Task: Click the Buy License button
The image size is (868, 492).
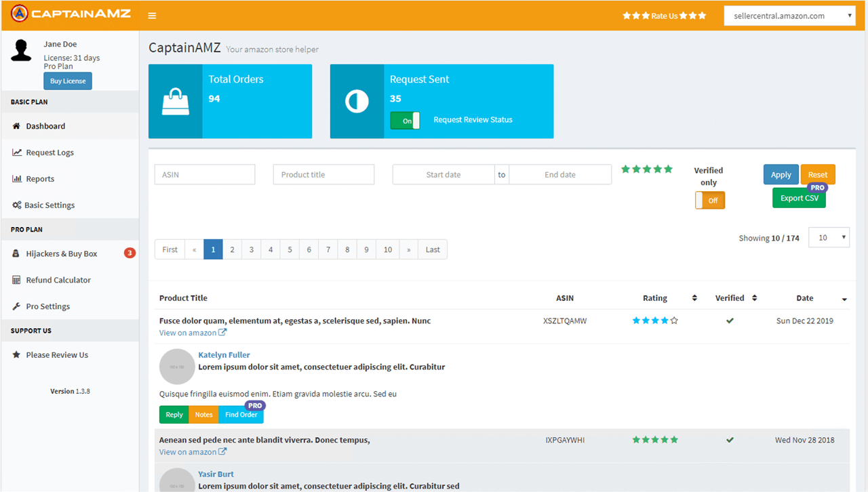Action: [x=68, y=81]
